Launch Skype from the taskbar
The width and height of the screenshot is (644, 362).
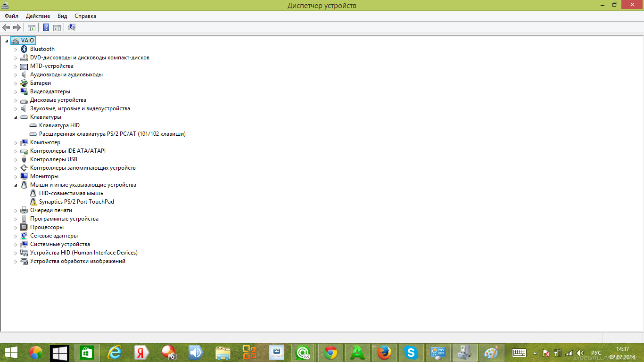(411, 353)
